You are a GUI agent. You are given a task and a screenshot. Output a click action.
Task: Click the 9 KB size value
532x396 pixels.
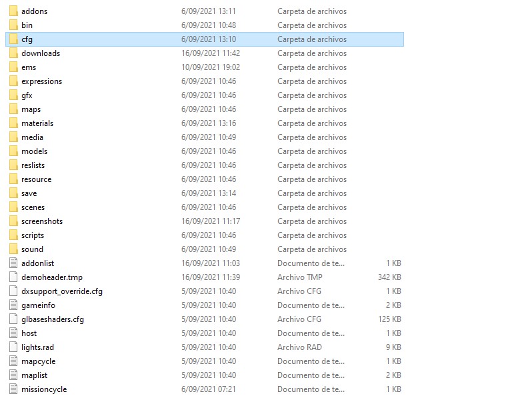coord(393,347)
